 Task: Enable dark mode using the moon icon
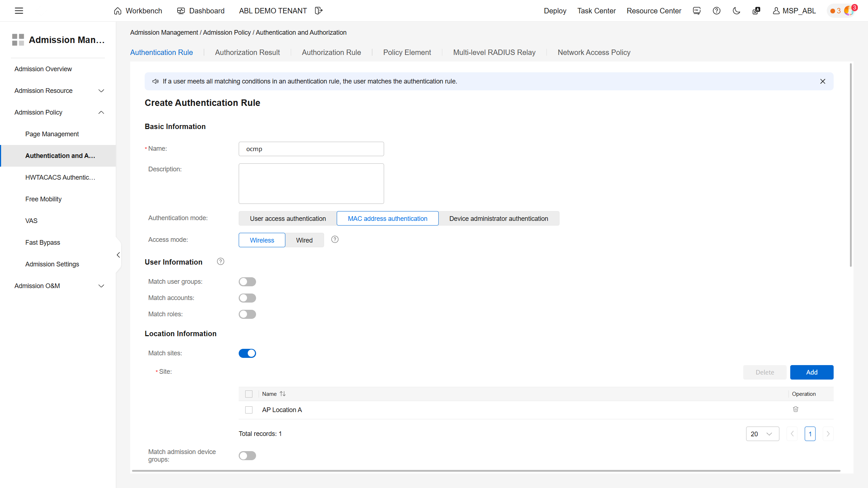pyautogui.click(x=736, y=11)
